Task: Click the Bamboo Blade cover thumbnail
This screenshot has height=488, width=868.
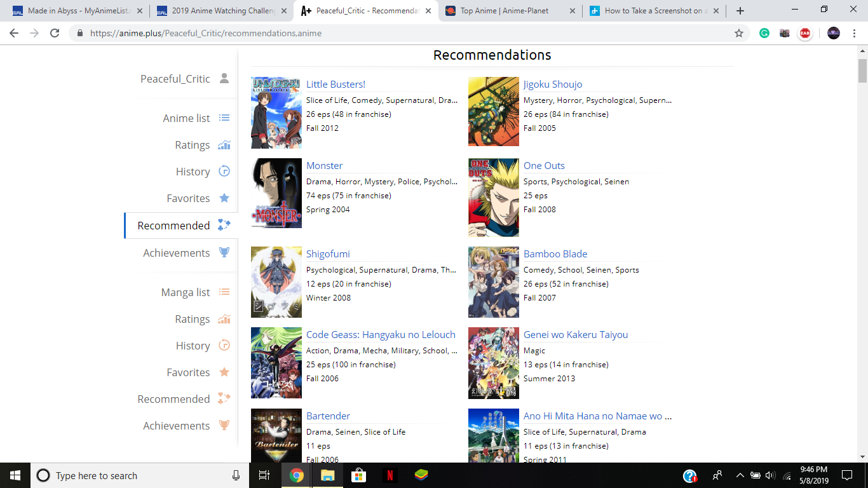Action: 494,282
